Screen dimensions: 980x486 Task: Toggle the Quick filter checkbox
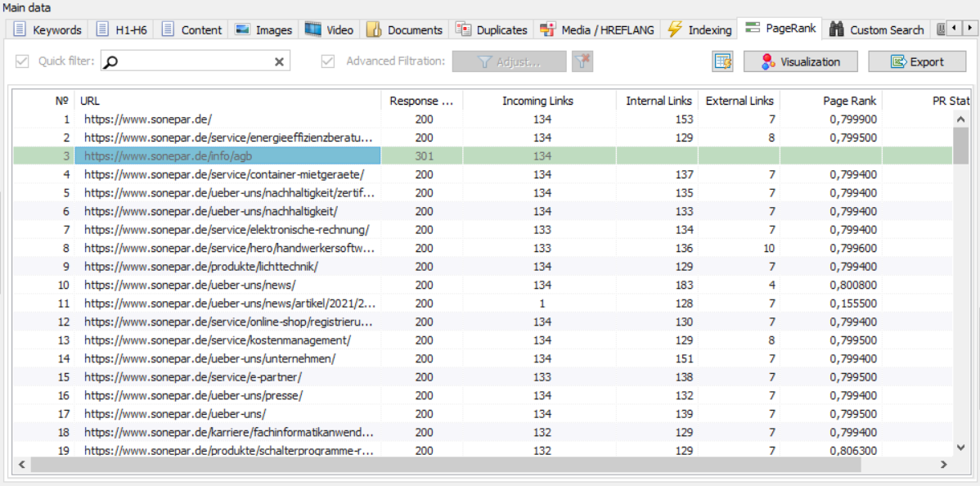pos(22,61)
